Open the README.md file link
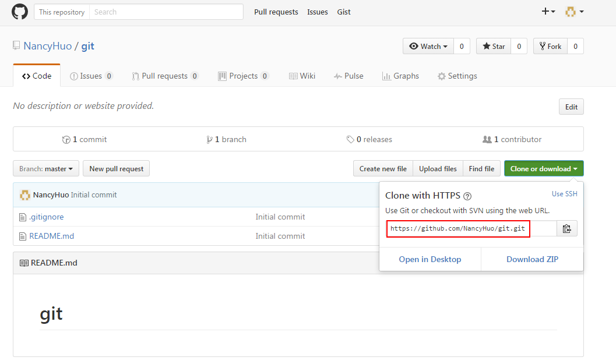The width and height of the screenshot is (616, 364). (x=51, y=236)
